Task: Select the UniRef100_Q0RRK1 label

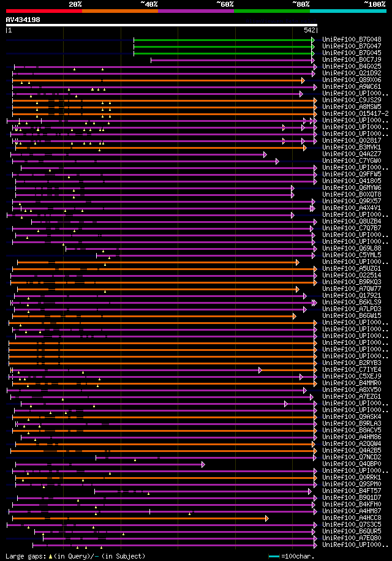Action: click(352, 477)
